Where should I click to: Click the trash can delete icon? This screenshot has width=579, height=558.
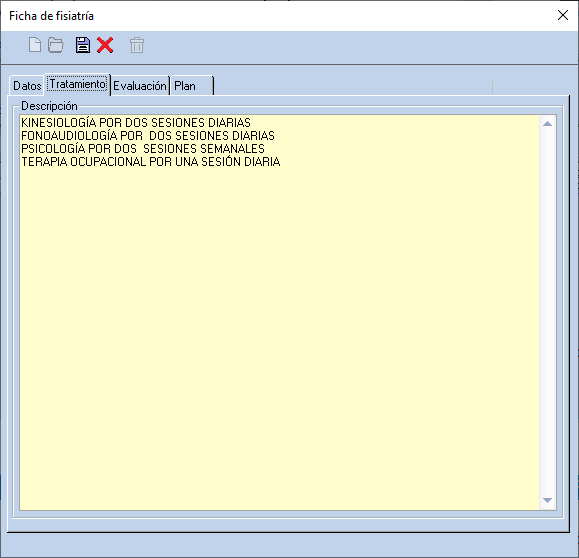click(137, 45)
